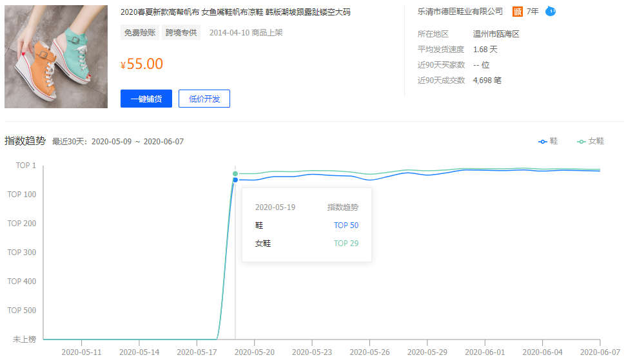Click the orange 诚 integrity badge icon
Image resolution: width=635 pixels, height=364 pixels.
coord(518,12)
